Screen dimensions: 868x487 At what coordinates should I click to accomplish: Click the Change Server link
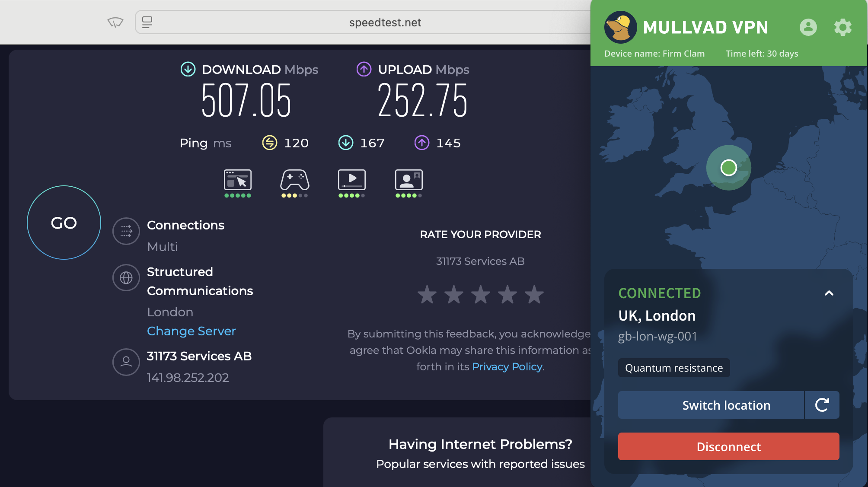(x=191, y=331)
